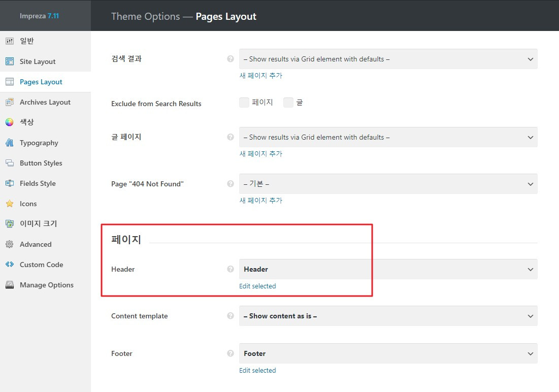
Task: Open the Page 404 Not Found dropdown
Action: pyautogui.click(x=388, y=184)
